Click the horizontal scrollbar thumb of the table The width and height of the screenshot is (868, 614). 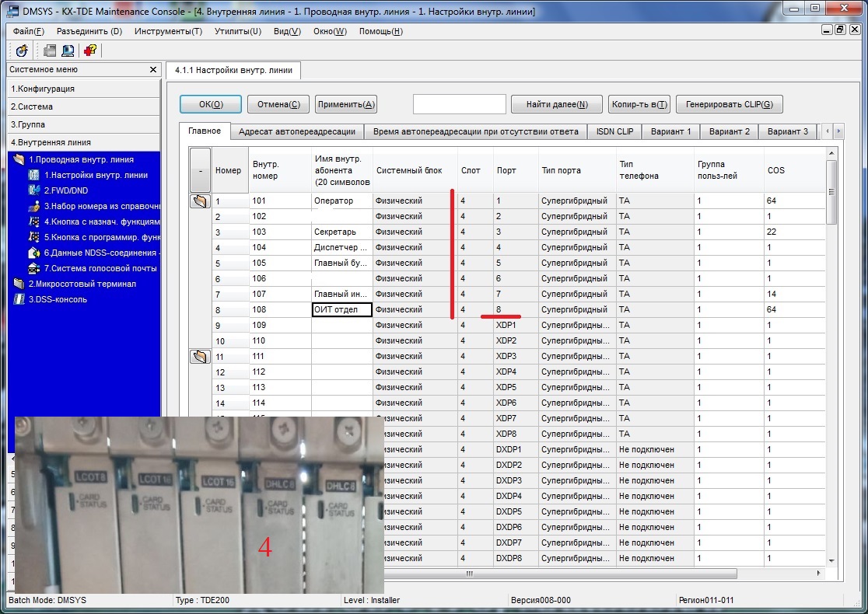point(470,574)
